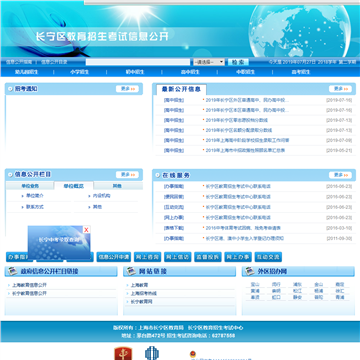Open the floating 长宁中考 banner image
The image size is (360, 360).
point(59,242)
